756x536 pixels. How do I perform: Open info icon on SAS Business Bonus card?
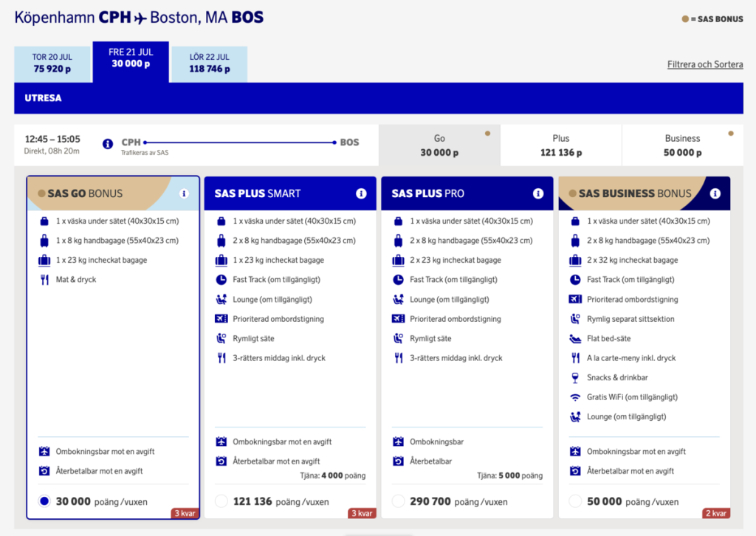click(715, 193)
